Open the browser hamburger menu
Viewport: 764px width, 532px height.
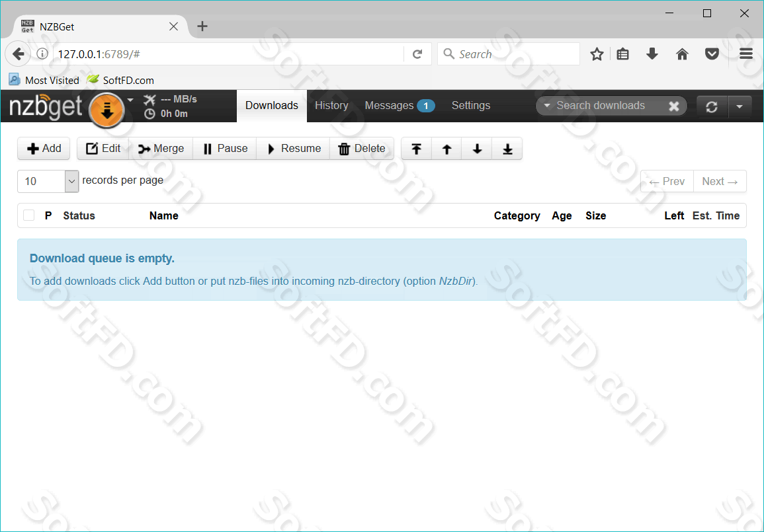[746, 54]
